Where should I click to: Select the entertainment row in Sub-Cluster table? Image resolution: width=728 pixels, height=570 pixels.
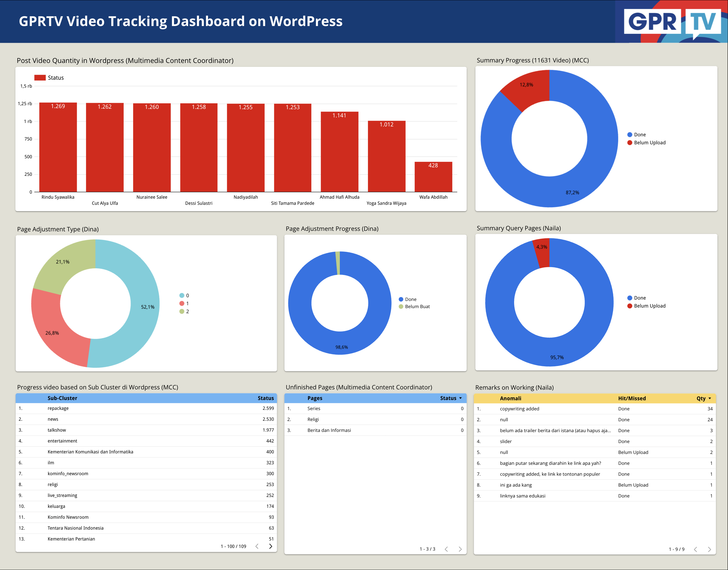click(x=146, y=441)
